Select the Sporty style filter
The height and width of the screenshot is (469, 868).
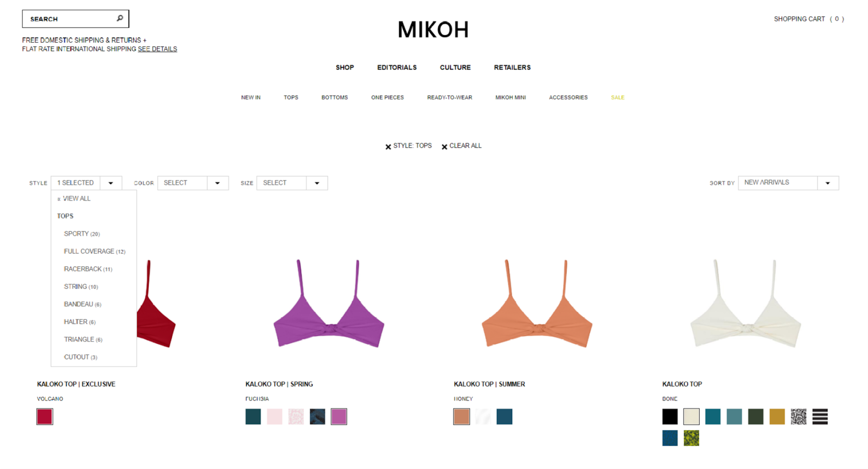pos(82,234)
